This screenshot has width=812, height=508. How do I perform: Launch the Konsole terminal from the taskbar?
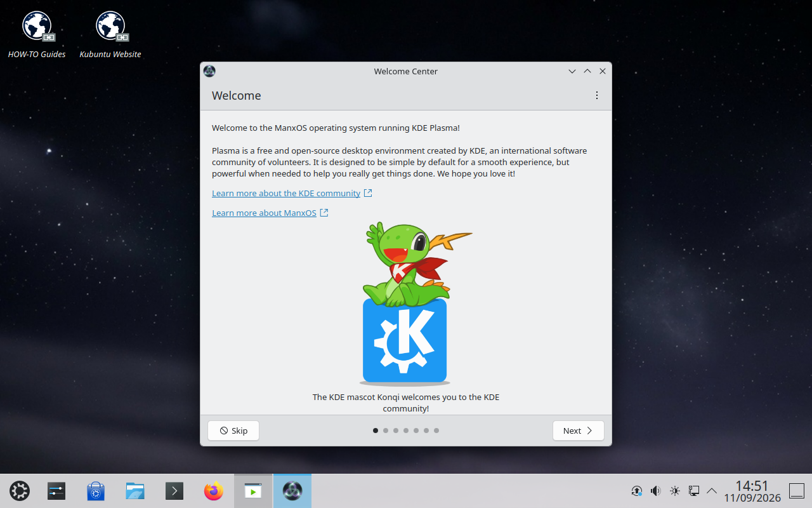point(174,491)
